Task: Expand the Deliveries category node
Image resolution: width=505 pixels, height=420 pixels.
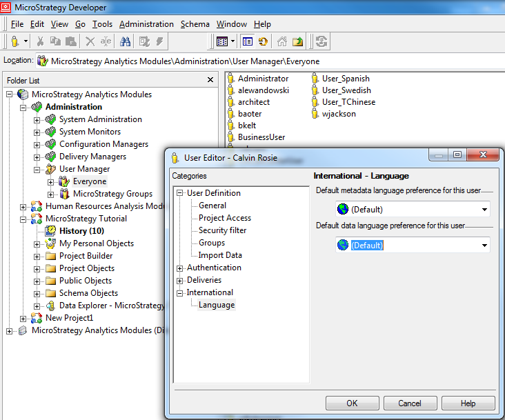Action: pyautogui.click(x=180, y=280)
